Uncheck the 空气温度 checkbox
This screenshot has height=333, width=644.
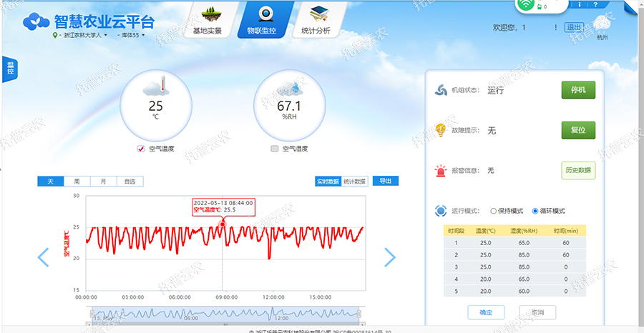pyautogui.click(x=141, y=149)
